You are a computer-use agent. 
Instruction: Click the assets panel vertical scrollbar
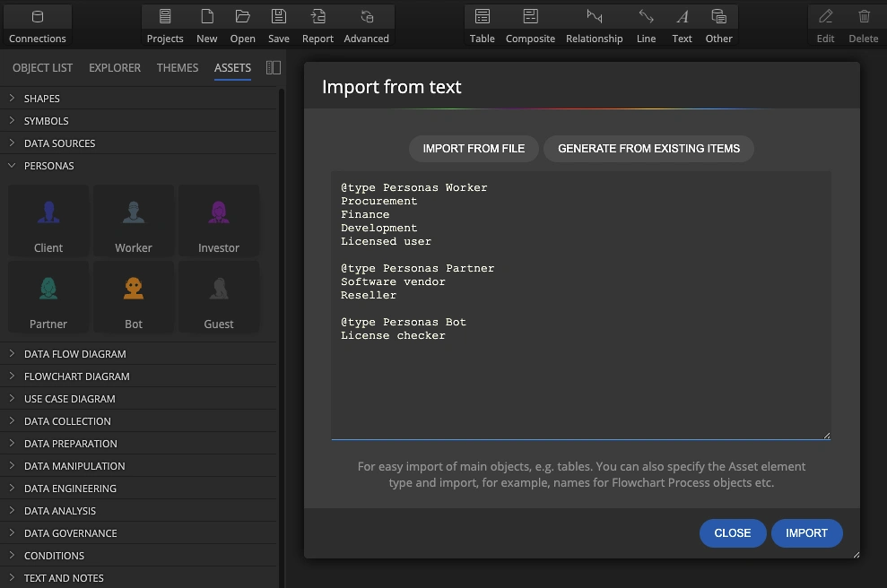281,338
